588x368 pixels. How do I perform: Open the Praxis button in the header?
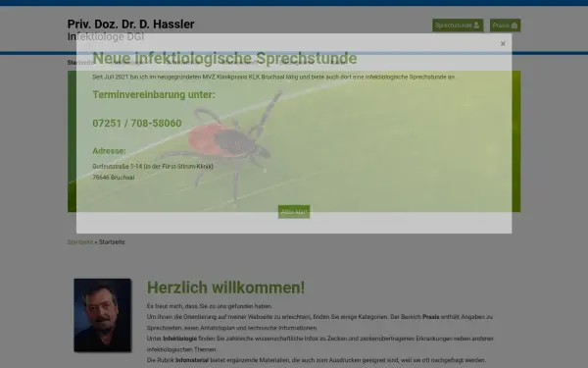coord(505,26)
